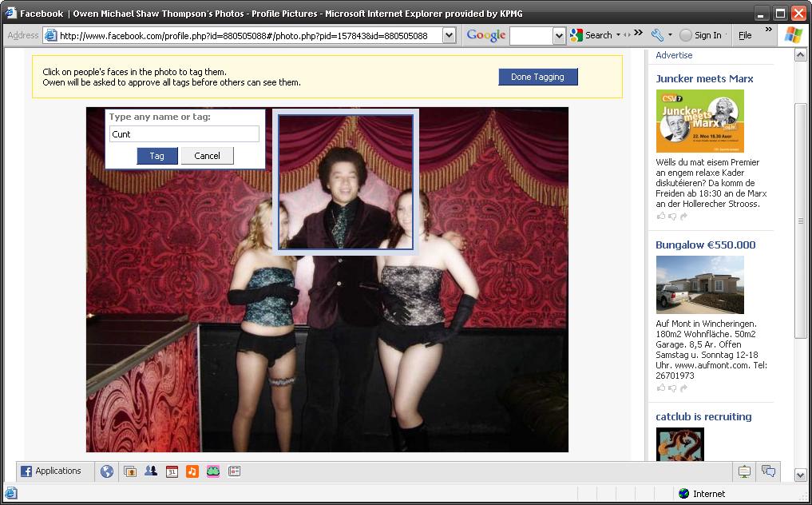Cancel the tag entry
The image size is (812, 505).
(x=207, y=156)
